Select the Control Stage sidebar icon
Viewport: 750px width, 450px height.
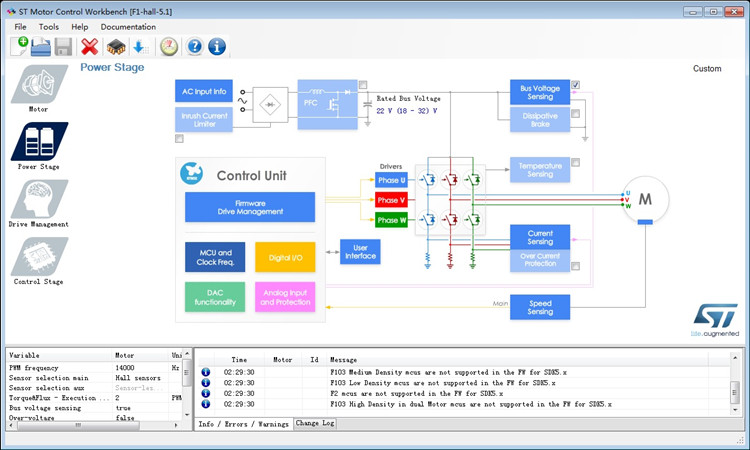pyautogui.click(x=39, y=256)
